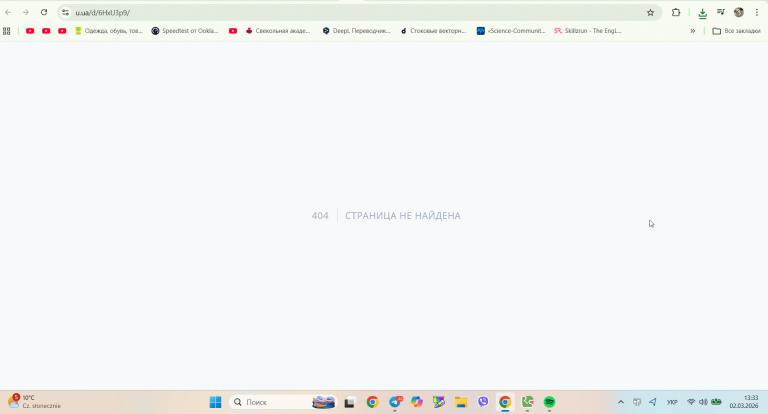This screenshot has height=414, width=768.
Task: Open the weather widget showing 10°C
Action: [34, 402]
